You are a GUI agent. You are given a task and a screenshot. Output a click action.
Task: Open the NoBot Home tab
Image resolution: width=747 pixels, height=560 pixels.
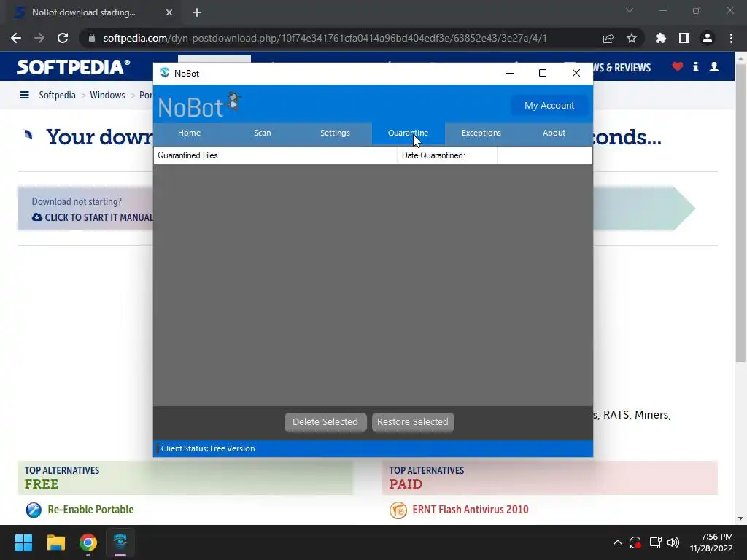coord(189,133)
